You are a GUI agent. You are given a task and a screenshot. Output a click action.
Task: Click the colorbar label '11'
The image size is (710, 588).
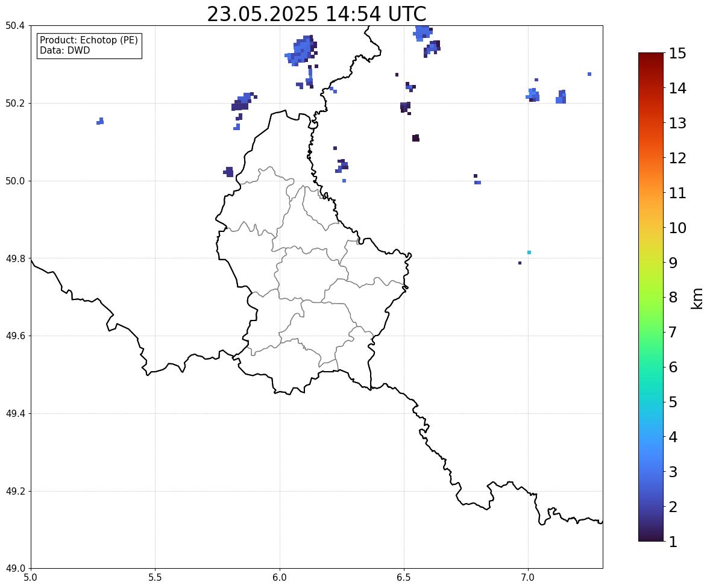point(677,193)
